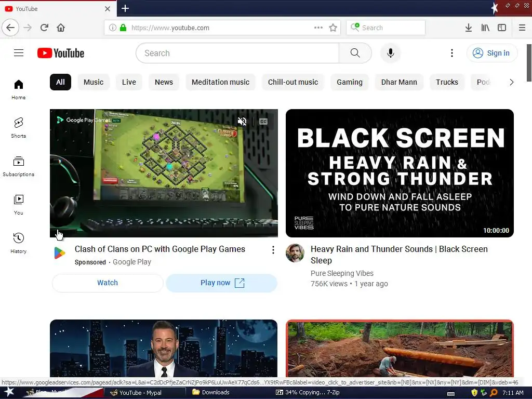The height and width of the screenshot is (399, 532).
Task: Select the Meditation music chip
Action: (x=220, y=82)
